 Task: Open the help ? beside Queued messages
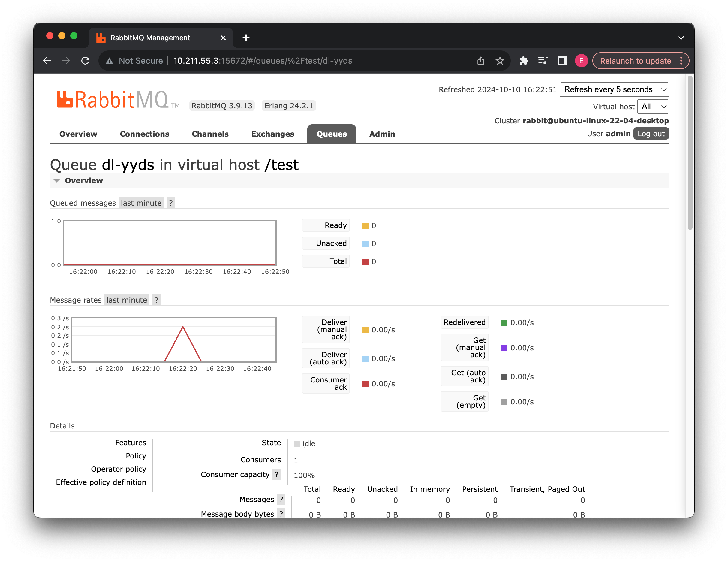(171, 203)
